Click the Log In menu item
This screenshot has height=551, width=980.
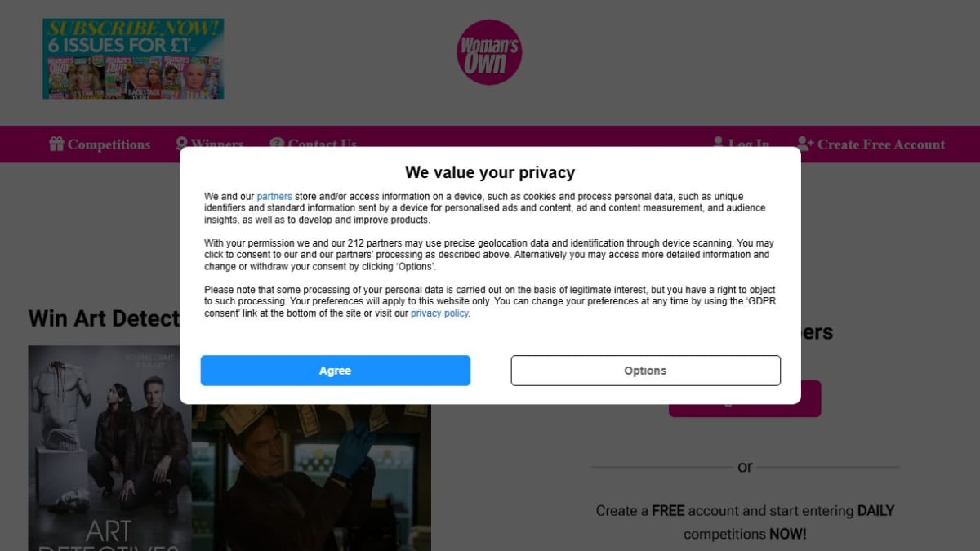(x=741, y=143)
